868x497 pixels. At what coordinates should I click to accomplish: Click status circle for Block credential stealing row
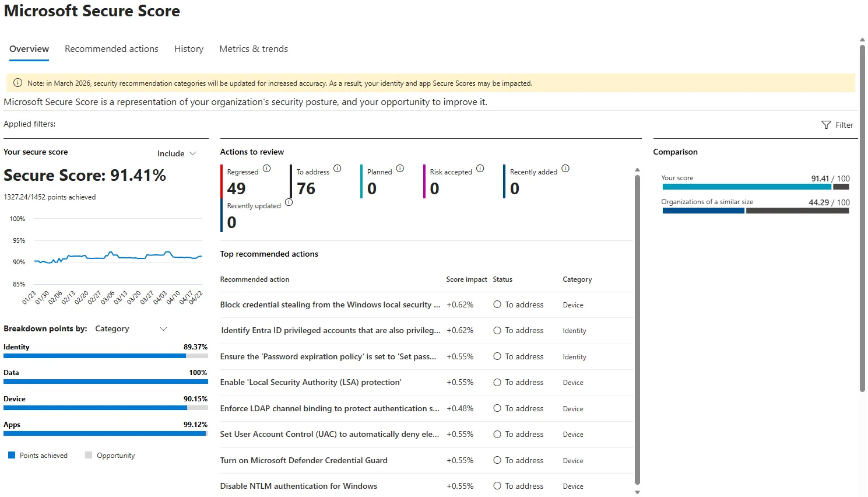click(497, 304)
